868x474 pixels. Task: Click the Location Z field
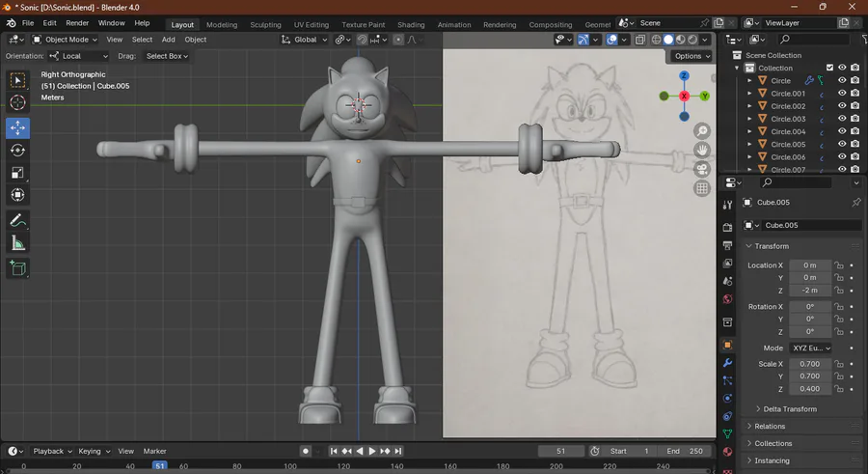[x=810, y=290]
